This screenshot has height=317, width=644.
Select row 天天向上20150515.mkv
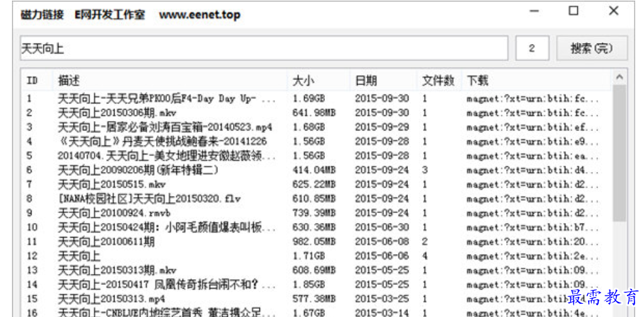(x=317, y=184)
